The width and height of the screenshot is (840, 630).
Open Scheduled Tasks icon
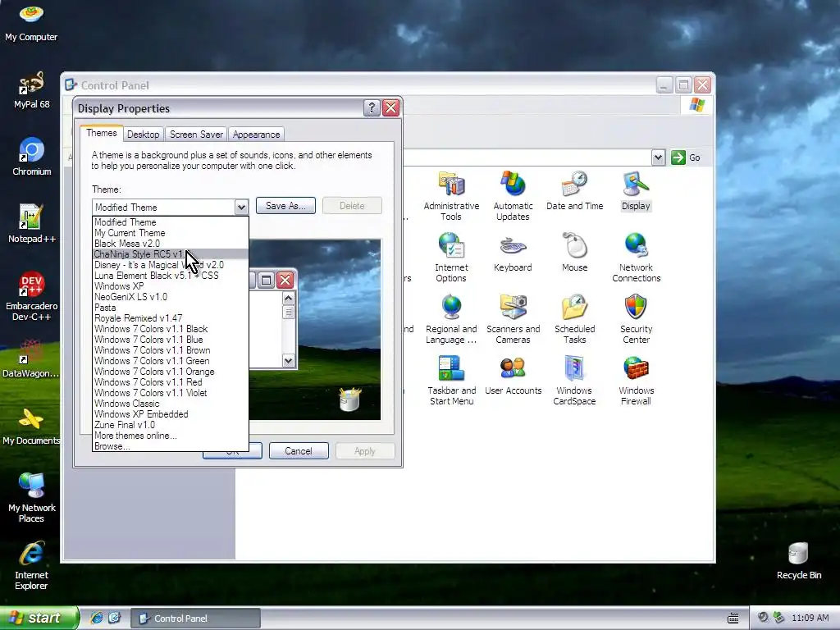574,319
